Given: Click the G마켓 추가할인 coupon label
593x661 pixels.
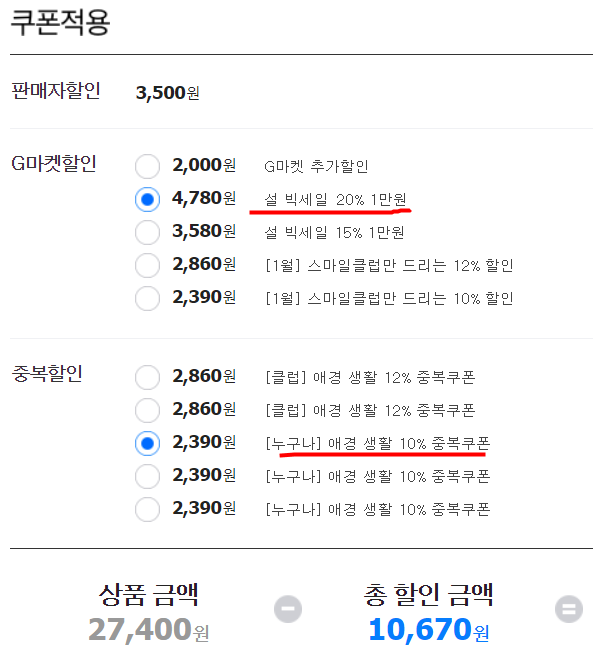Looking at the screenshot, I should coord(316,166).
